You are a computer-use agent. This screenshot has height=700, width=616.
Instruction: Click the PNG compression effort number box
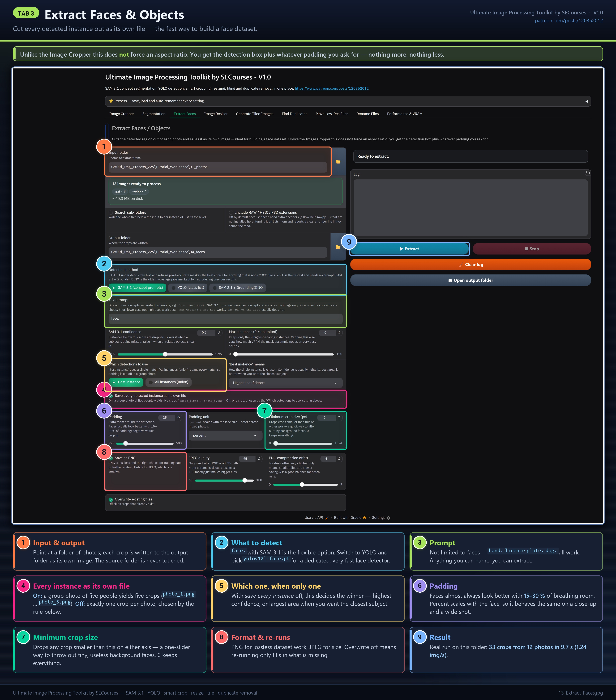tap(328, 459)
